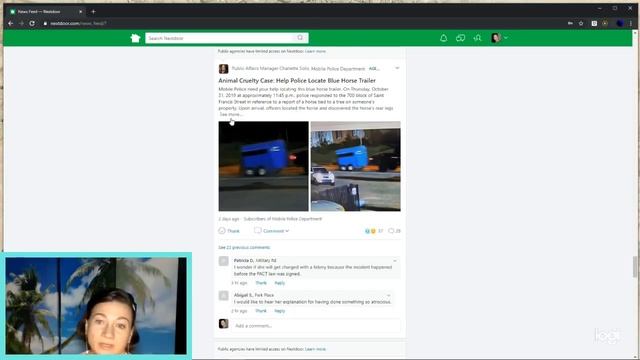This screenshot has width=640, height=360.
Task: Click Abigail S.'s commenter avatar
Action: [223, 296]
